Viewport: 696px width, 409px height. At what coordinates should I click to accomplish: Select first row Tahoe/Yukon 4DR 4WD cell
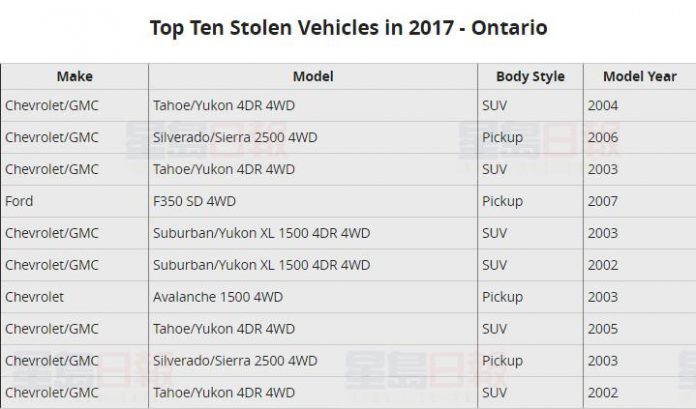click(313, 106)
